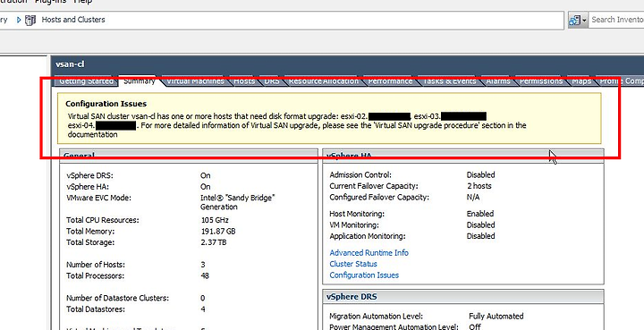Image resolution: width=644 pixels, height=330 pixels.
Task: Open Advanced Runtime Info link
Action: coord(369,253)
